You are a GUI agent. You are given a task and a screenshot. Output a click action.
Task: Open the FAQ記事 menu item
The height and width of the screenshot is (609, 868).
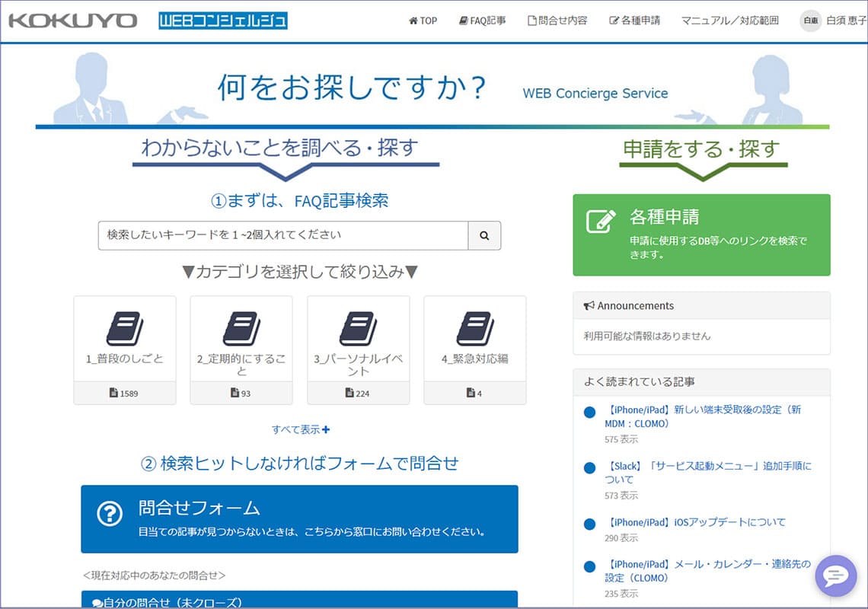coord(482,21)
